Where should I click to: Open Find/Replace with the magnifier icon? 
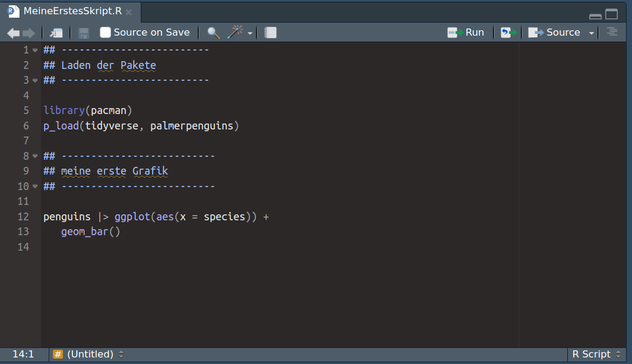click(213, 33)
